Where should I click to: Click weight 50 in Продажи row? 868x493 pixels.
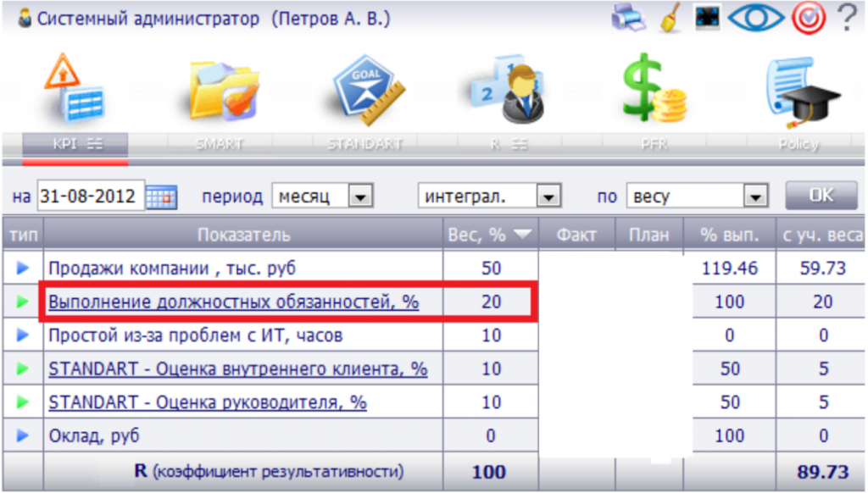coord(491,269)
